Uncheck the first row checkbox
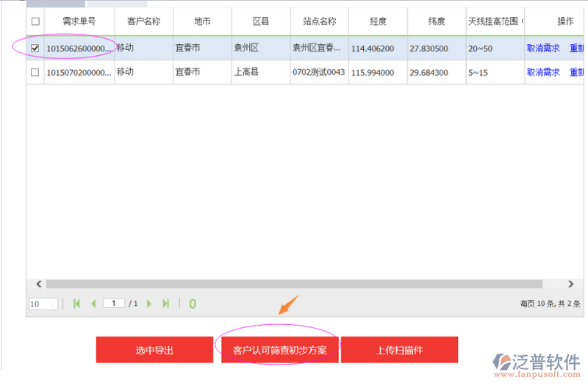Screen dimensions: 588x386 click(x=35, y=49)
